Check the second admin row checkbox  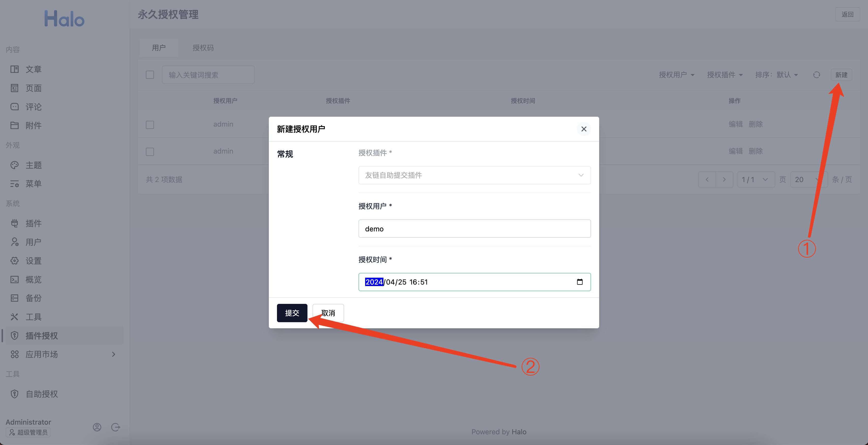150,152
